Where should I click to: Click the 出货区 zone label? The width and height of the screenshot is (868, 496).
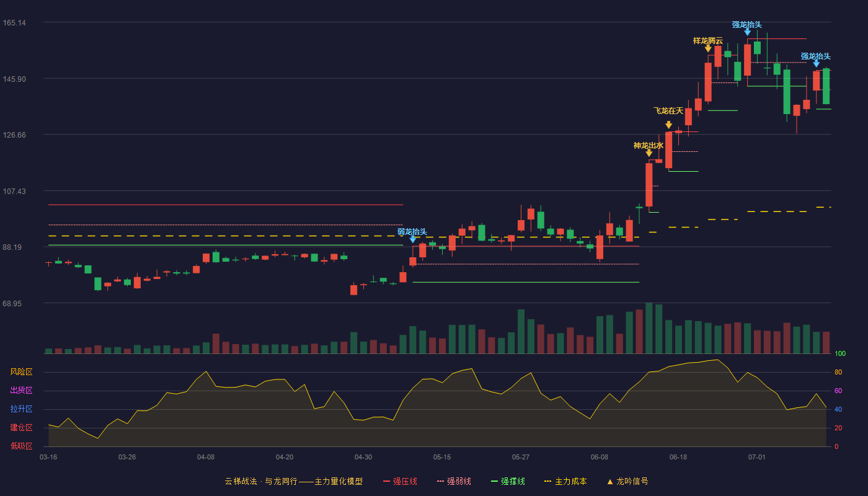point(21,391)
